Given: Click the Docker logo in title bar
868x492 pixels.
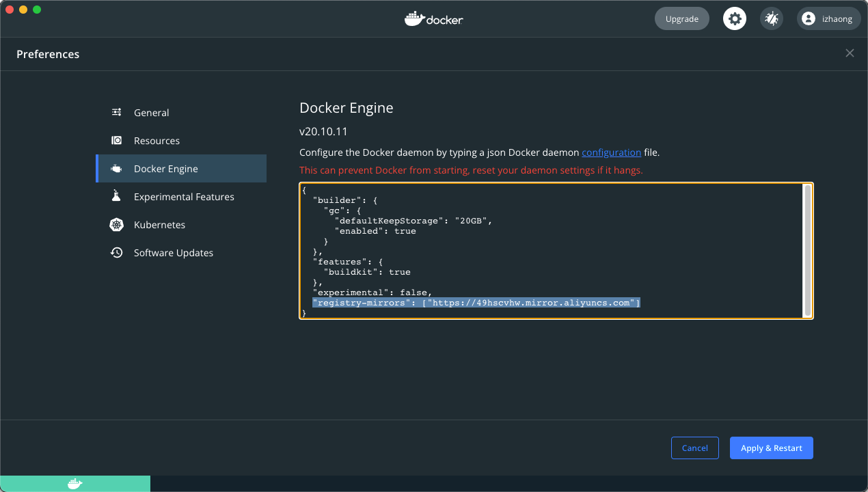Looking at the screenshot, I should (x=434, y=19).
